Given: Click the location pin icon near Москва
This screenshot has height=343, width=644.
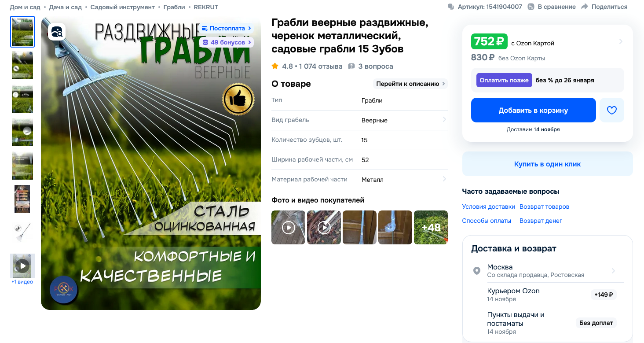Looking at the screenshot, I should (476, 271).
